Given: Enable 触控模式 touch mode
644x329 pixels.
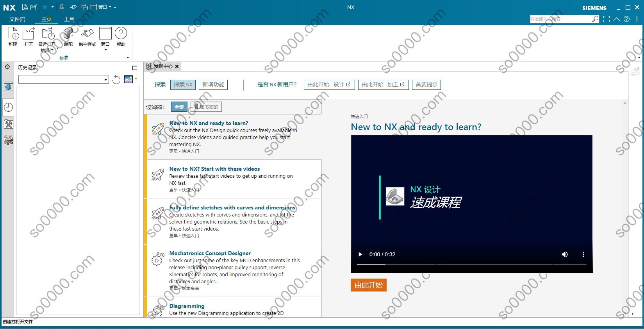Looking at the screenshot, I should click(87, 37).
